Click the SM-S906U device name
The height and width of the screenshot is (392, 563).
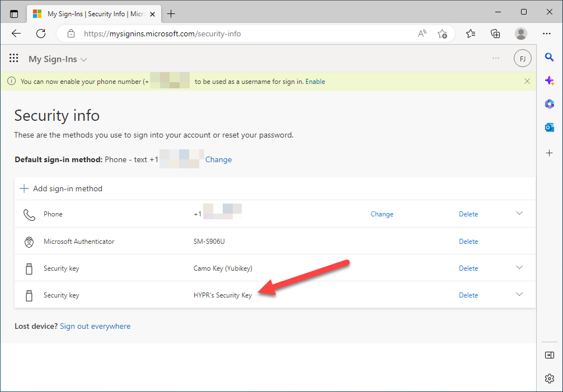tap(209, 242)
